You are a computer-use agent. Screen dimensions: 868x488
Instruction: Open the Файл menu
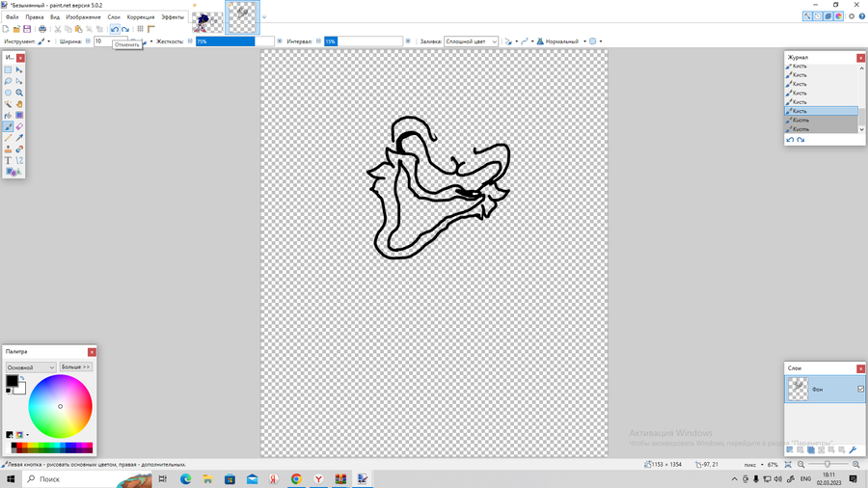13,17
